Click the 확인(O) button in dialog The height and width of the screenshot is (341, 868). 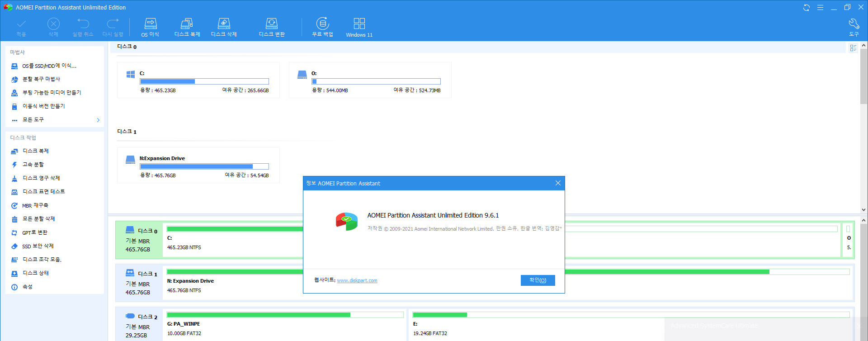click(538, 280)
